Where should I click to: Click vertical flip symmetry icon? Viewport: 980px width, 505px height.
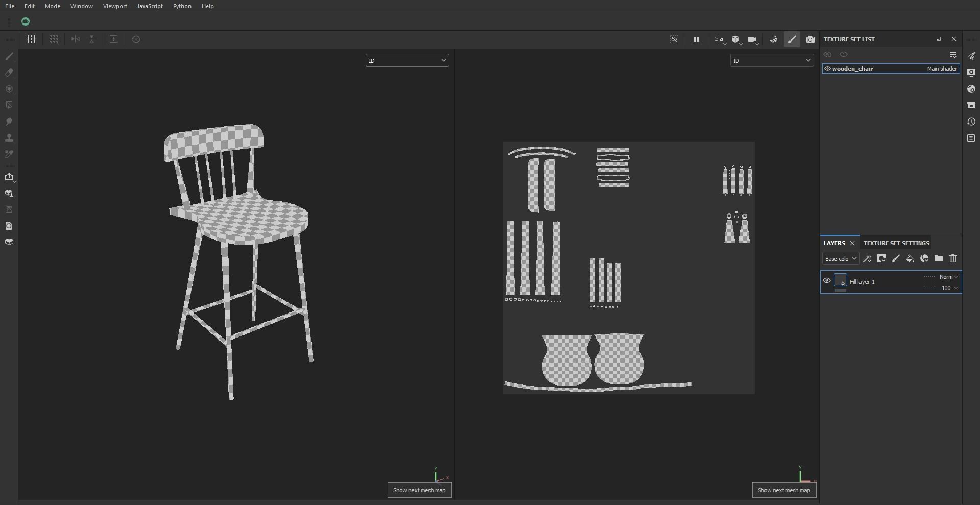pos(92,39)
